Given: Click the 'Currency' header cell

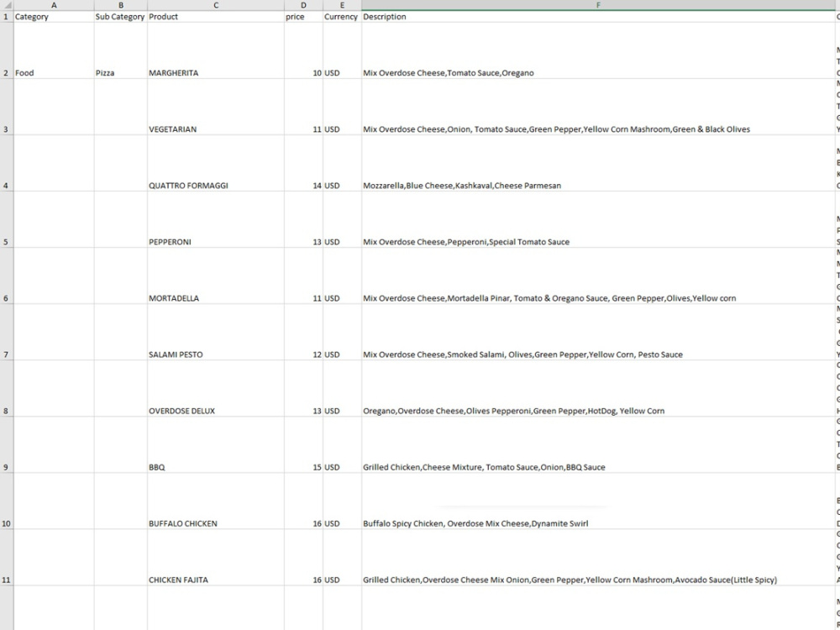Looking at the screenshot, I should pyautogui.click(x=342, y=17).
